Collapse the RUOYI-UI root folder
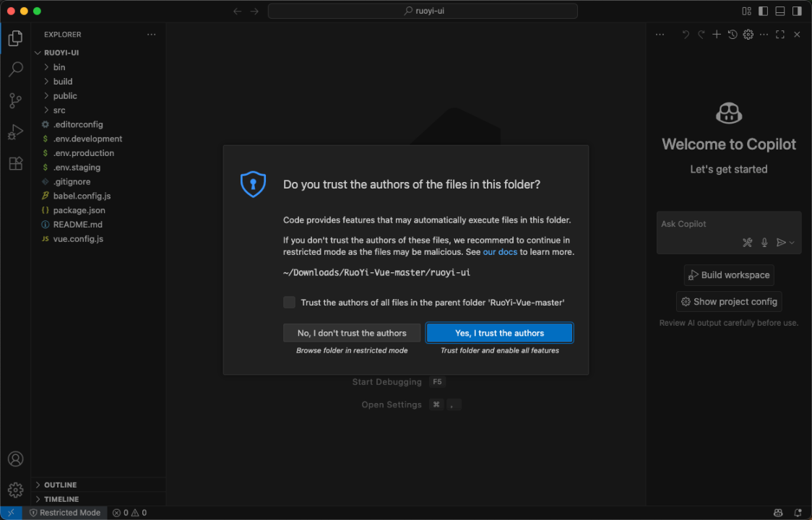 98,53
